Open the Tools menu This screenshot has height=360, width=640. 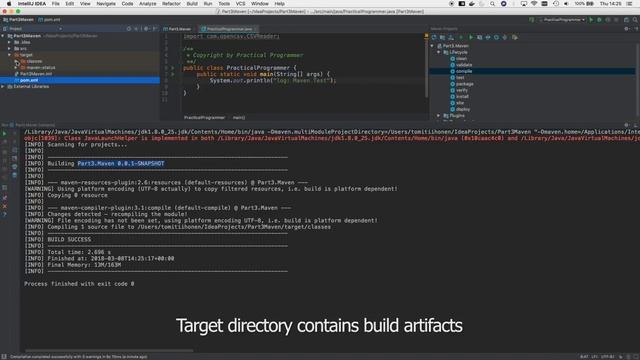[x=224, y=4]
